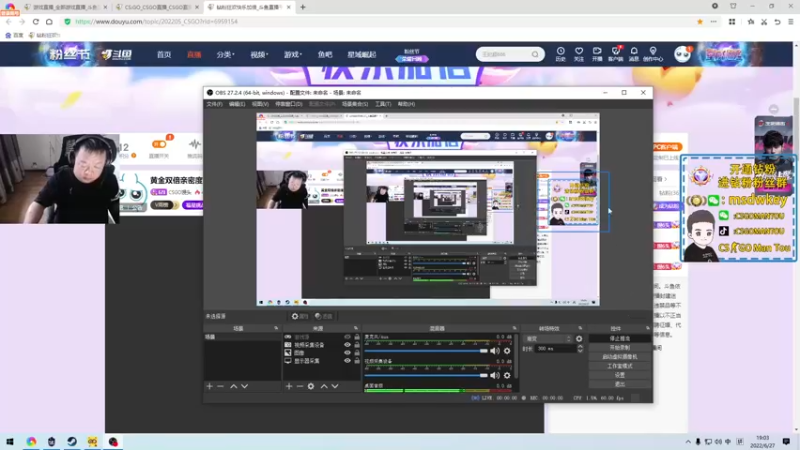The width and height of the screenshot is (800, 450).
Task: Toggle visibility of the 视频采集设备 source
Action: [347, 345]
